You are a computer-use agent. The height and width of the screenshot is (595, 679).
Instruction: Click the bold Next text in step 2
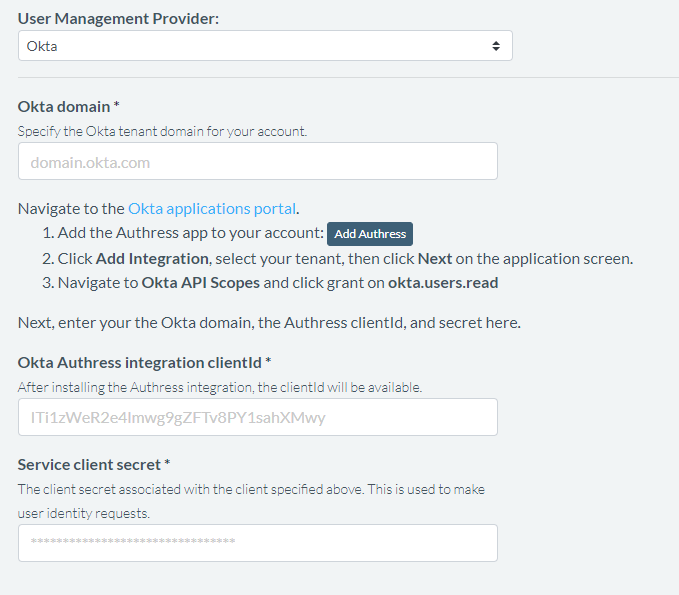435,258
